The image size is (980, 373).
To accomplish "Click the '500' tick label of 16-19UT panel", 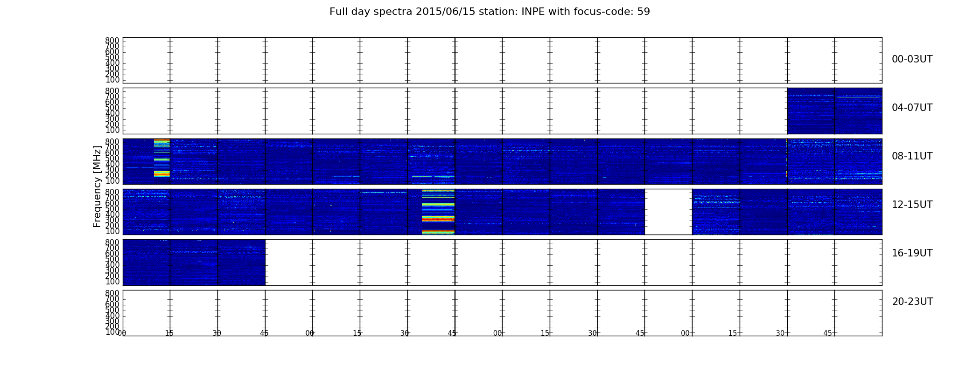I will point(112,259).
